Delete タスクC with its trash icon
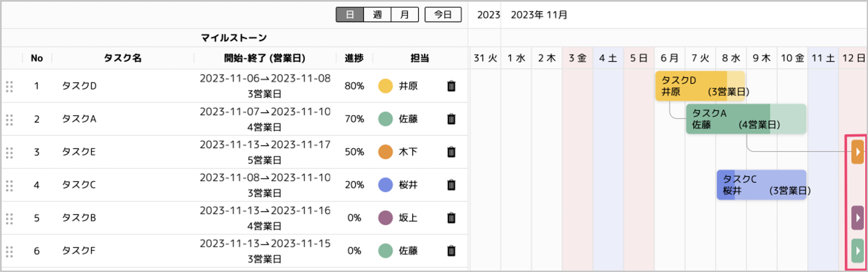 click(x=451, y=185)
